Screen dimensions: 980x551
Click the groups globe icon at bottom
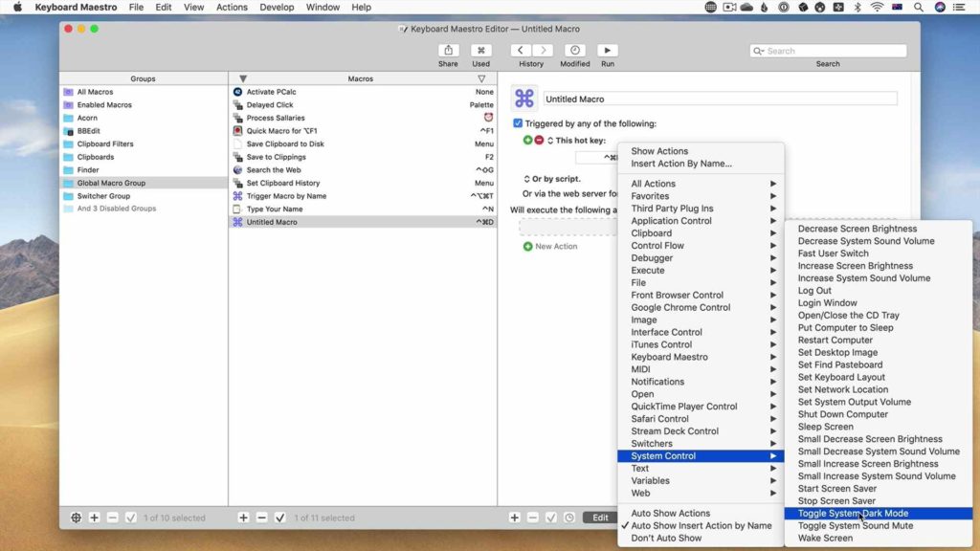(76, 518)
